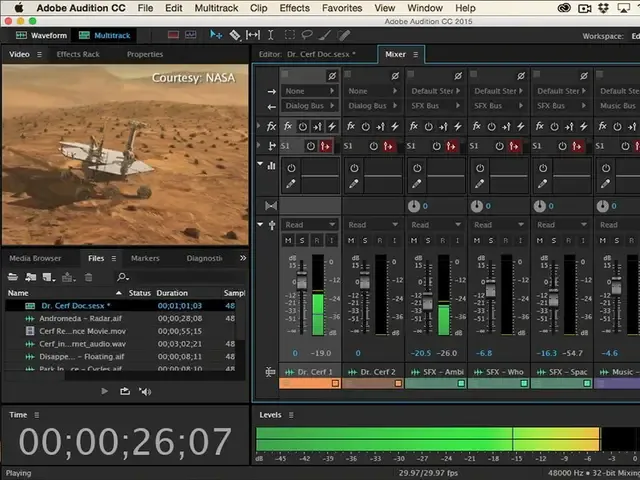Select the Razor tool in the toolbar
This screenshot has width=640, height=480.
coord(236,35)
